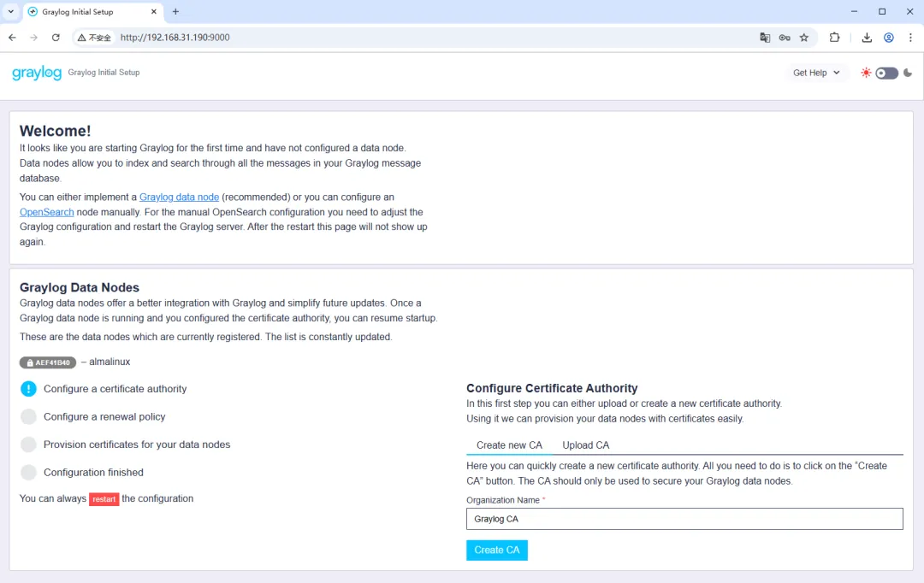
Task: Click the sun light-mode icon
Action: click(x=866, y=73)
